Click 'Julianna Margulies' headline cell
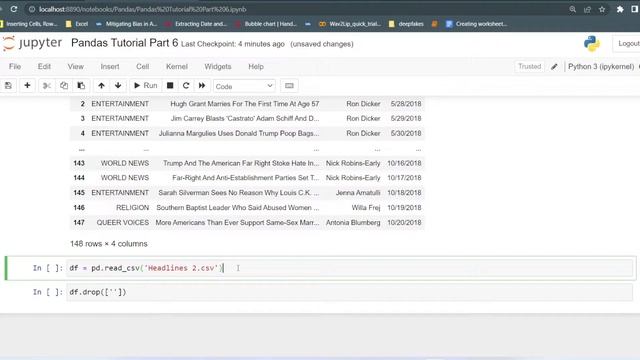 pyautogui.click(x=239, y=133)
